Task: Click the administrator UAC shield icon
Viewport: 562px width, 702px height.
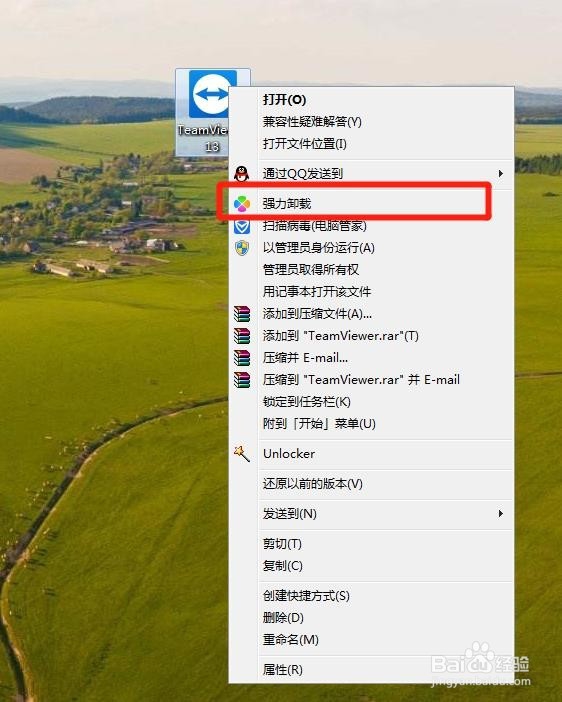Action: 242,248
